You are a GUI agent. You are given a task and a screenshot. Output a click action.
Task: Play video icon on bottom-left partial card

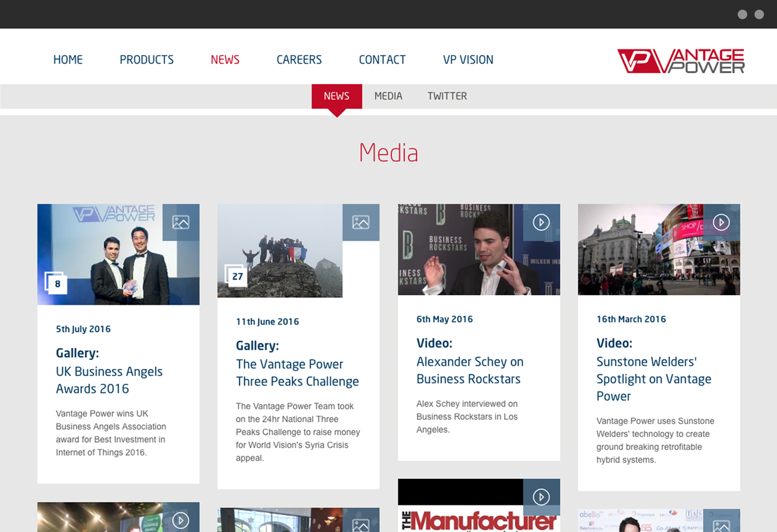point(181,519)
